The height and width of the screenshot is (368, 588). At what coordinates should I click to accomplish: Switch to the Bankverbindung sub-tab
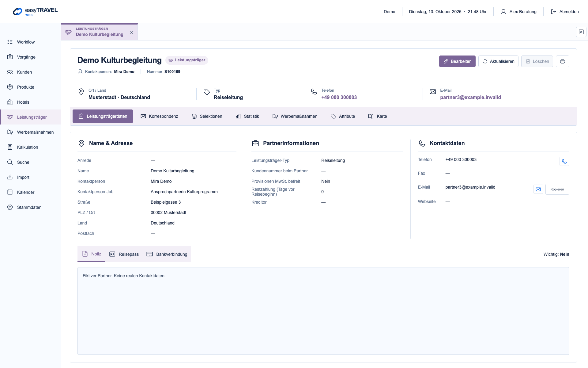click(x=167, y=254)
